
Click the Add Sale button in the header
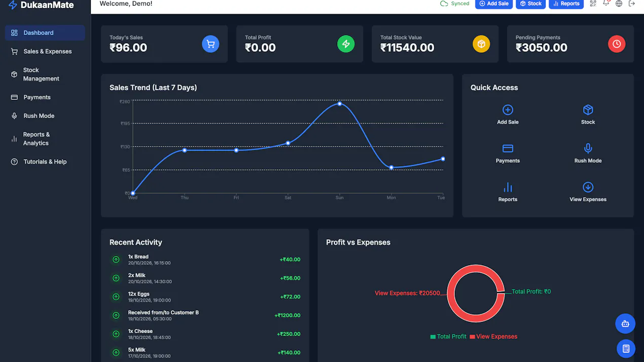pyautogui.click(x=493, y=4)
